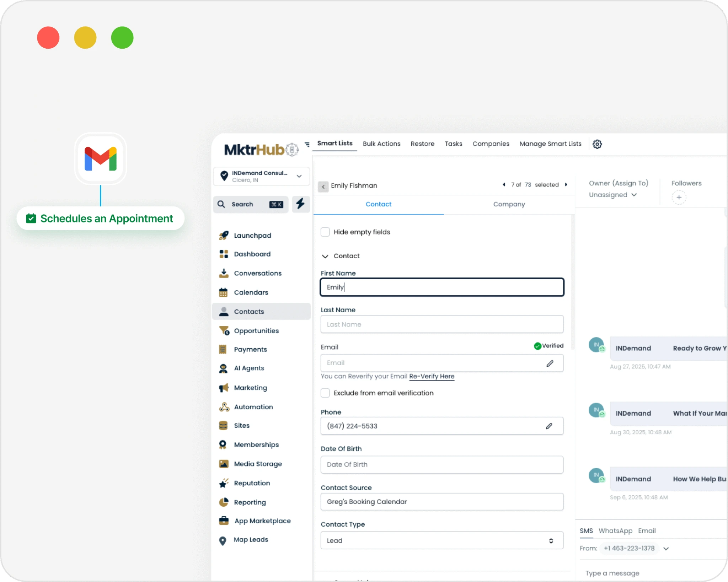
Task: Open the Restore tab
Action: click(x=422, y=144)
